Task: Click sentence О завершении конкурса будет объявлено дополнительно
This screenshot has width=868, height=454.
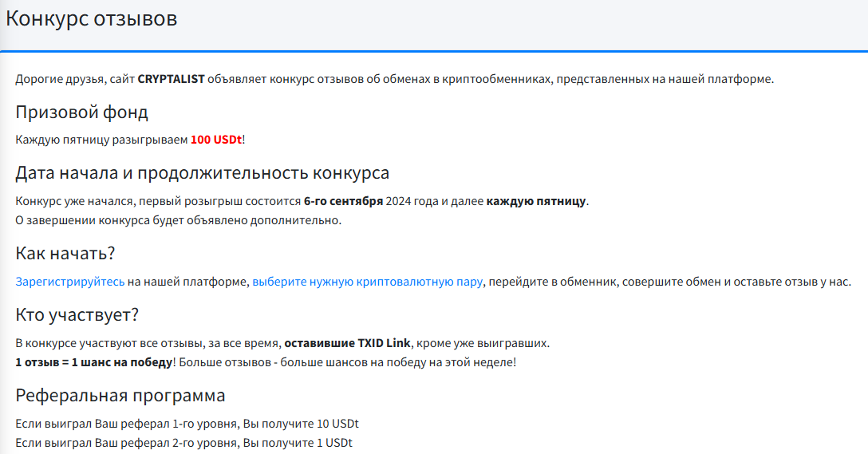Action: (178, 220)
